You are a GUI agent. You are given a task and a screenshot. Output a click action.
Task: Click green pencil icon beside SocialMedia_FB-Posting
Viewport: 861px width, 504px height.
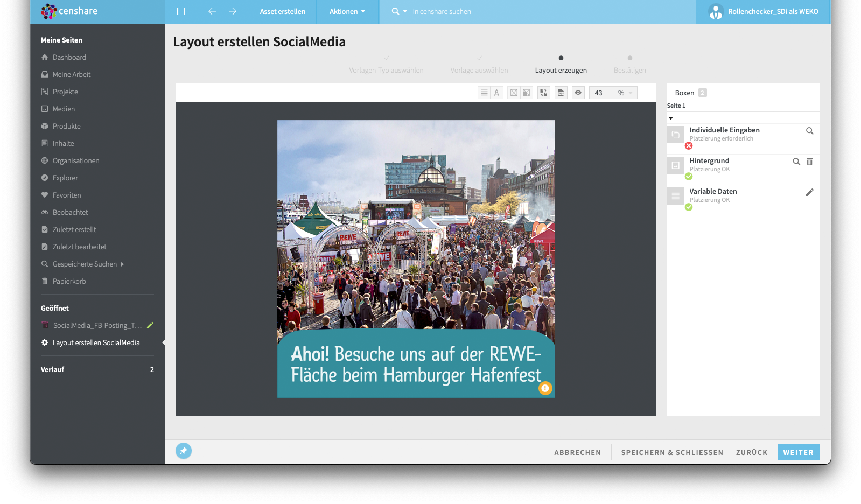pyautogui.click(x=150, y=325)
